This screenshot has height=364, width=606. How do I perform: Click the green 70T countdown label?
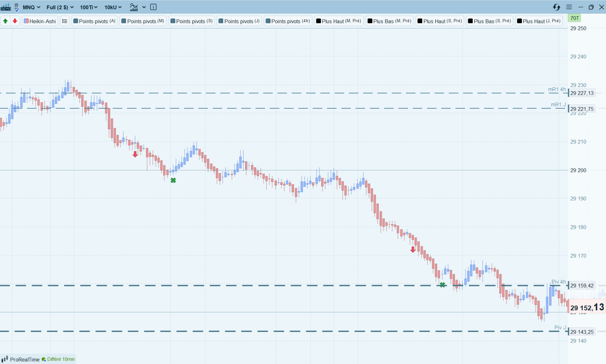click(x=575, y=18)
